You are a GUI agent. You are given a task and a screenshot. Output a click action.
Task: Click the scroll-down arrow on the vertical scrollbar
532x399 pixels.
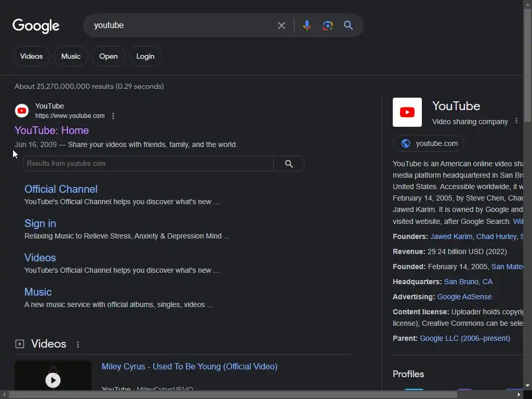(x=527, y=386)
